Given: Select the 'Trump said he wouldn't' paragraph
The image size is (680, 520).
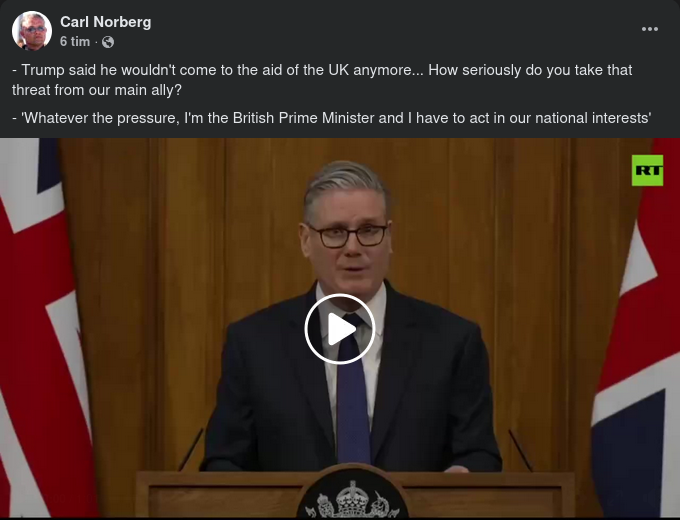Looking at the screenshot, I should 322,80.
